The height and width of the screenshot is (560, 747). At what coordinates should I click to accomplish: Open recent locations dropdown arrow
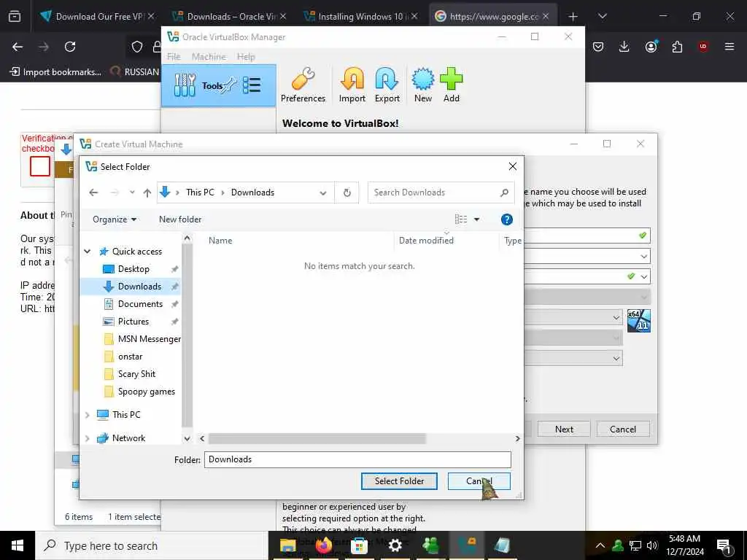point(132,192)
